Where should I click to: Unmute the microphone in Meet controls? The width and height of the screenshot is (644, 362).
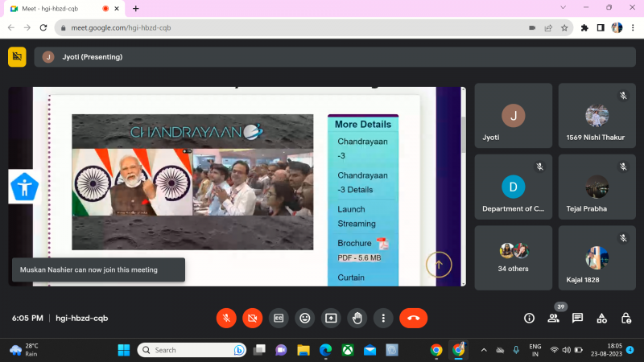(x=226, y=318)
